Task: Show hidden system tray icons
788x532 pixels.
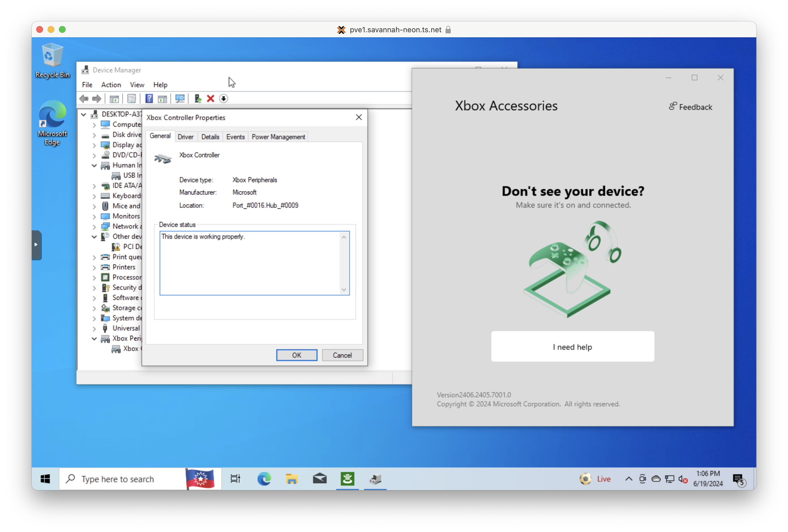Action: pos(629,479)
